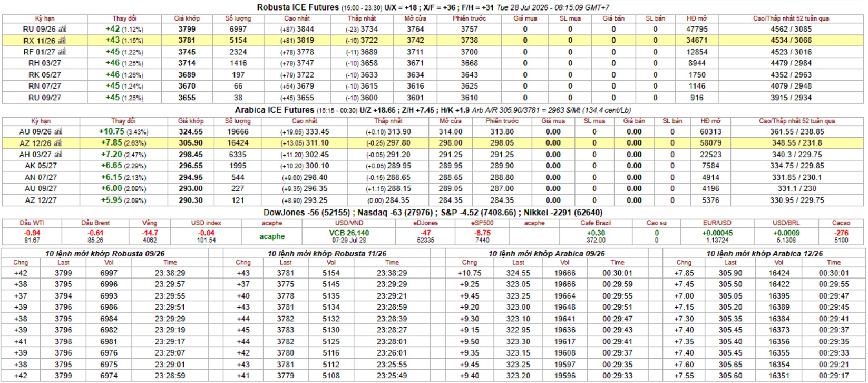Click RF 01/27 matched price 3745
868x383 pixels.
187,52
